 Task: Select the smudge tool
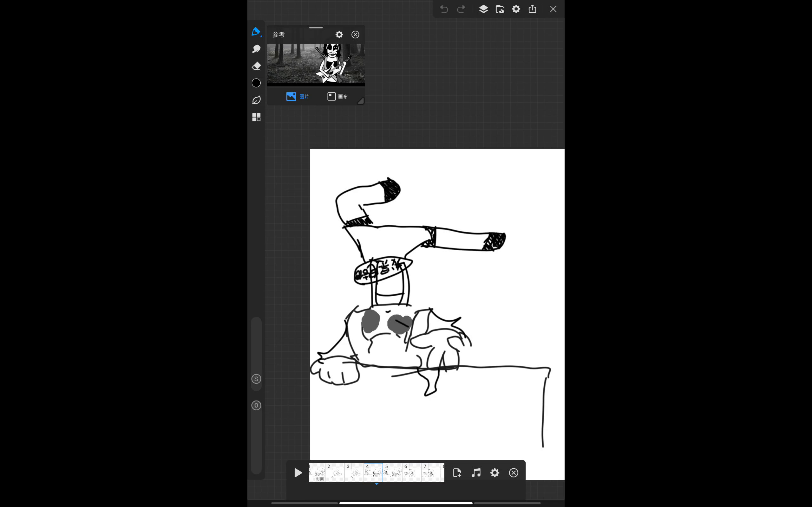(x=256, y=49)
